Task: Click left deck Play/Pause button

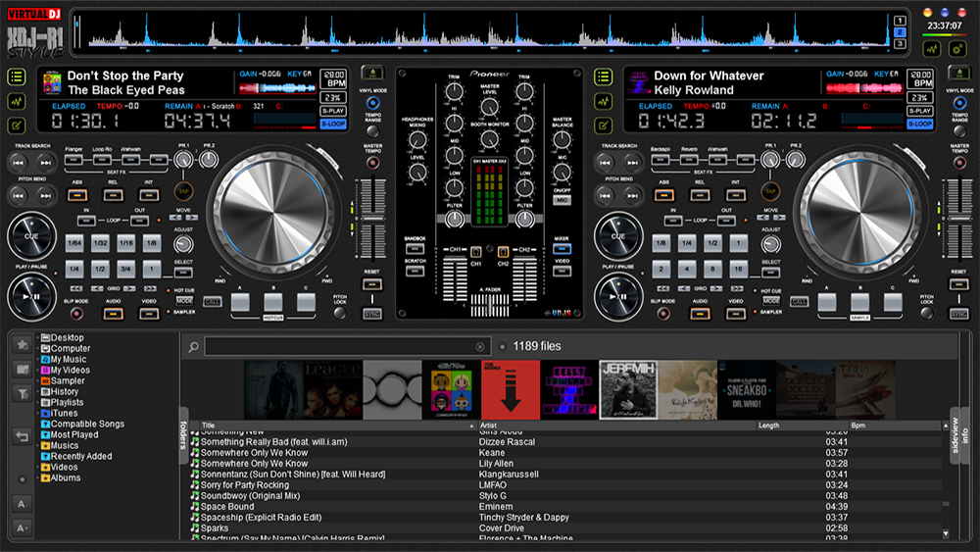Action: 31,297
